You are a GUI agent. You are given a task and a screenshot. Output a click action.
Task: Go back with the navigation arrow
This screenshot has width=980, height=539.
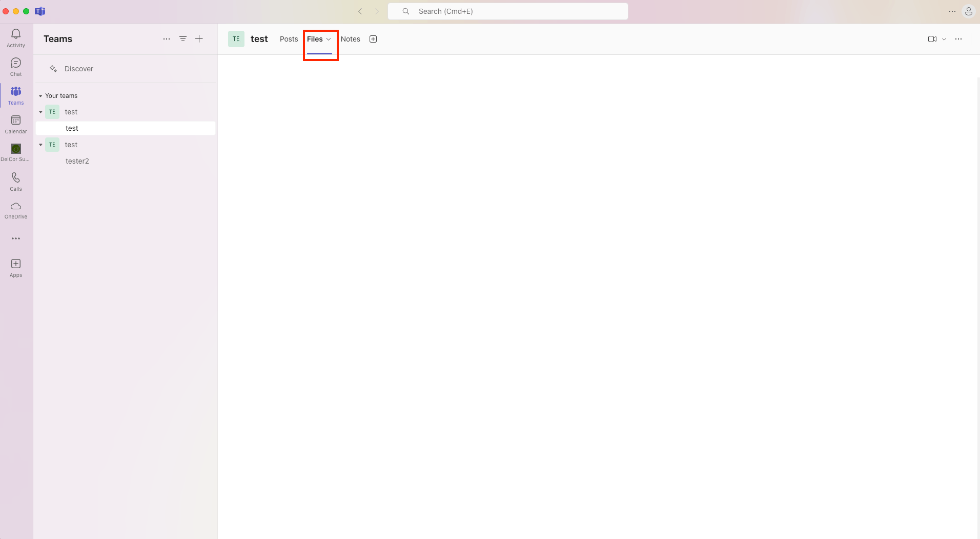pyautogui.click(x=360, y=11)
